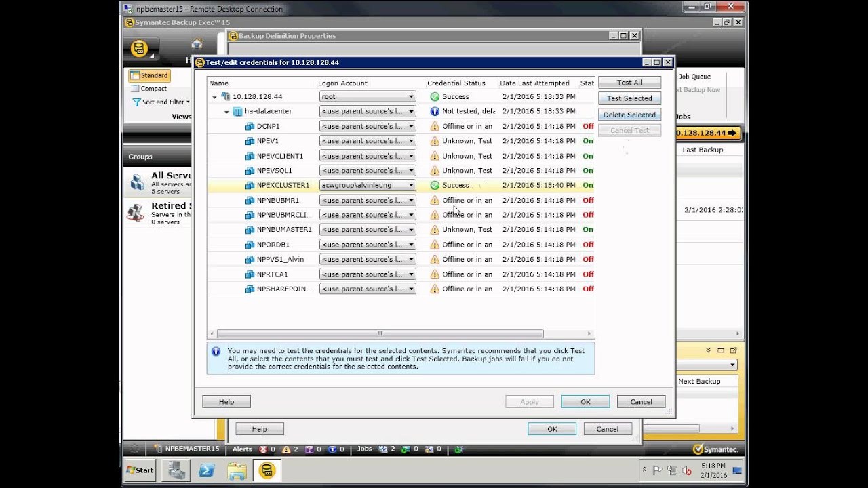868x488 pixels.
Task: Select the NPNBUBMRCLI row name
Action: 283,215
